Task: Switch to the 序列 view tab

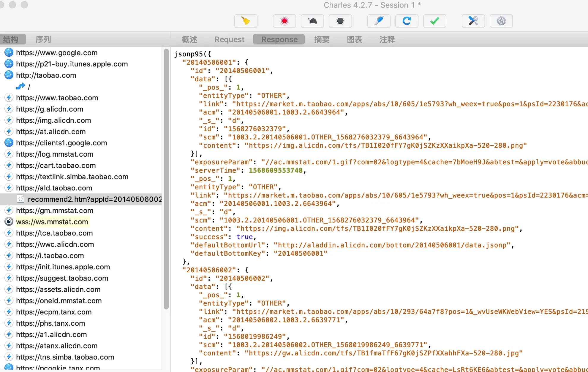Action: (x=43, y=39)
